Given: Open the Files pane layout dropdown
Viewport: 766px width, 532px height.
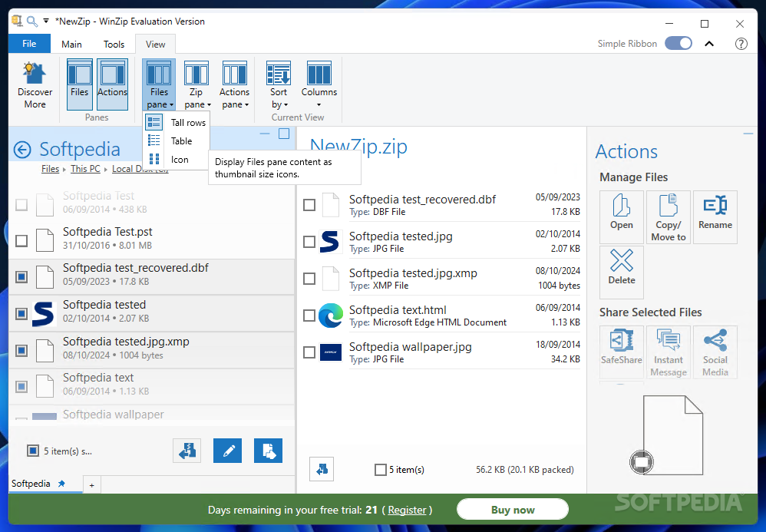Looking at the screenshot, I should tap(159, 85).
